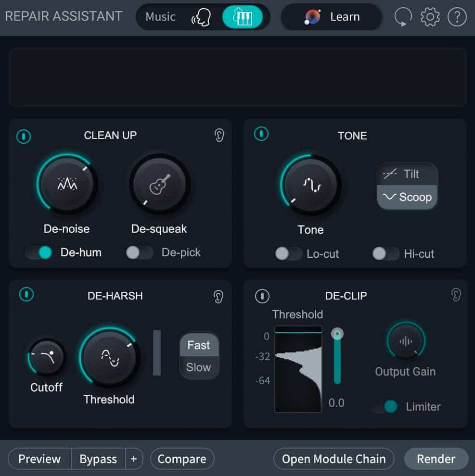Select the musical instrument piano mode icon
Image resolution: width=475 pixels, height=476 pixels.
(242, 17)
